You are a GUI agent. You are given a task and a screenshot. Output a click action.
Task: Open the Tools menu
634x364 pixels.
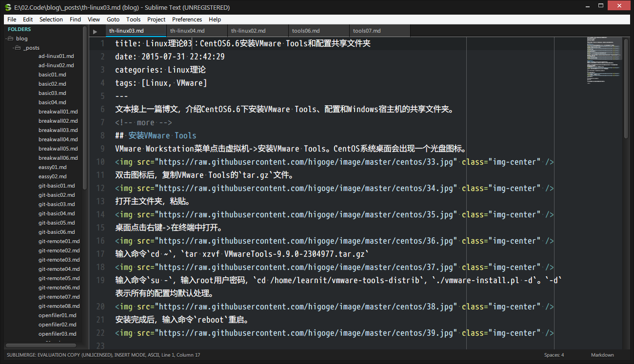pos(133,19)
